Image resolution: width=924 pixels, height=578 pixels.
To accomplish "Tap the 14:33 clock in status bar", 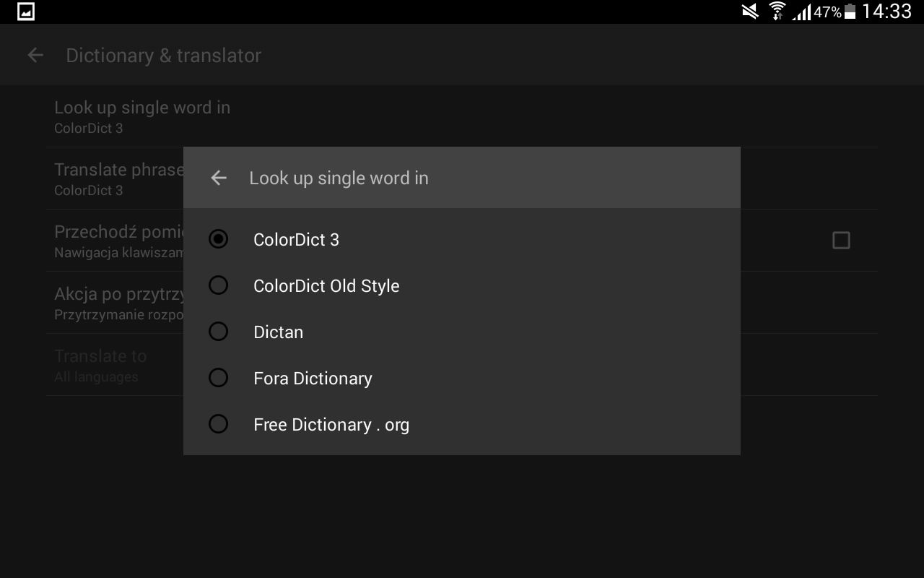I will pyautogui.click(x=886, y=12).
